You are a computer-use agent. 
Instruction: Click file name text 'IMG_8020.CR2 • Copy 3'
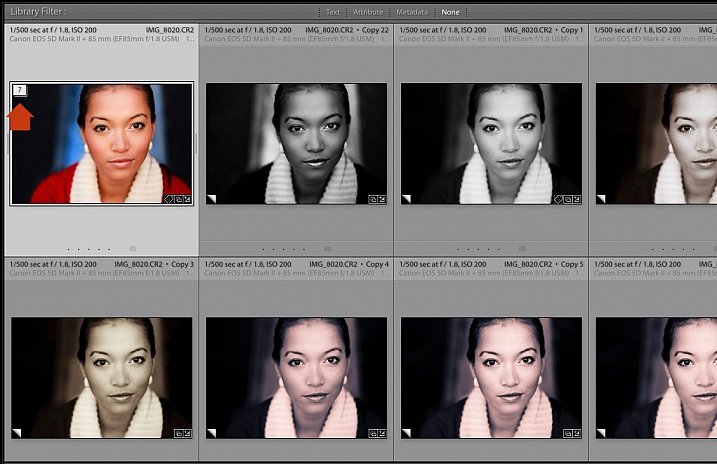tap(154, 264)
